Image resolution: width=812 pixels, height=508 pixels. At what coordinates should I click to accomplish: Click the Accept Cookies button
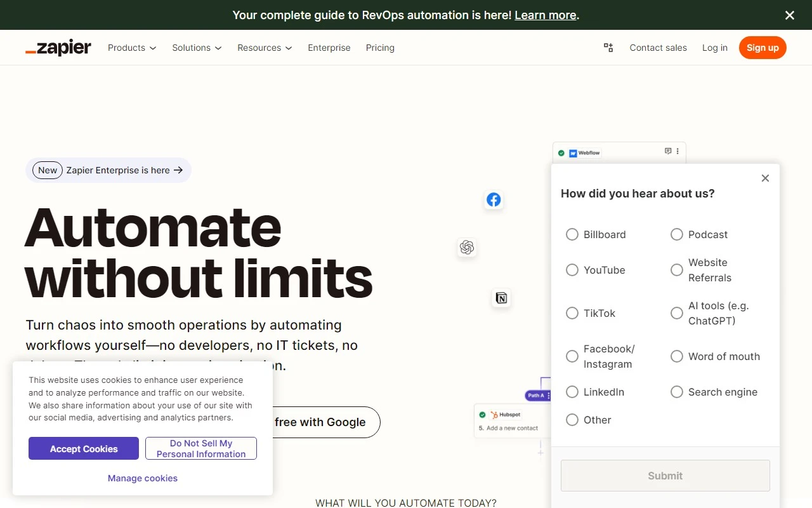coord(84,448)
